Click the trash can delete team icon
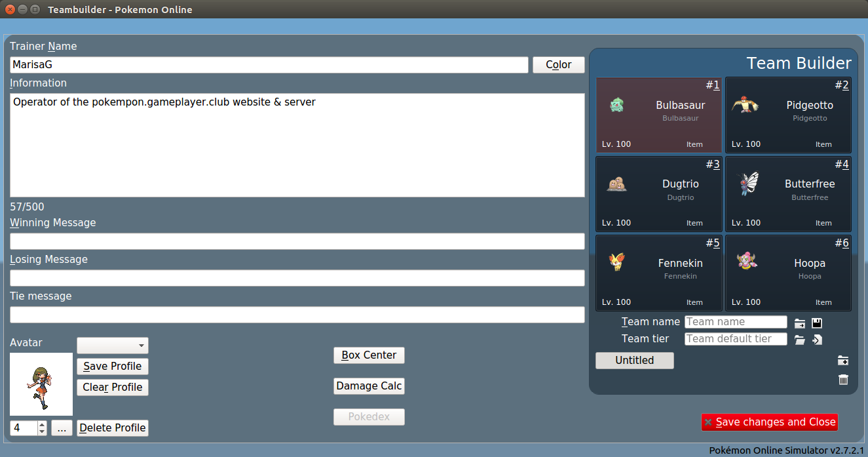This screenshot has height=457, width=868. pyautogui.click(x=843, y=380)
